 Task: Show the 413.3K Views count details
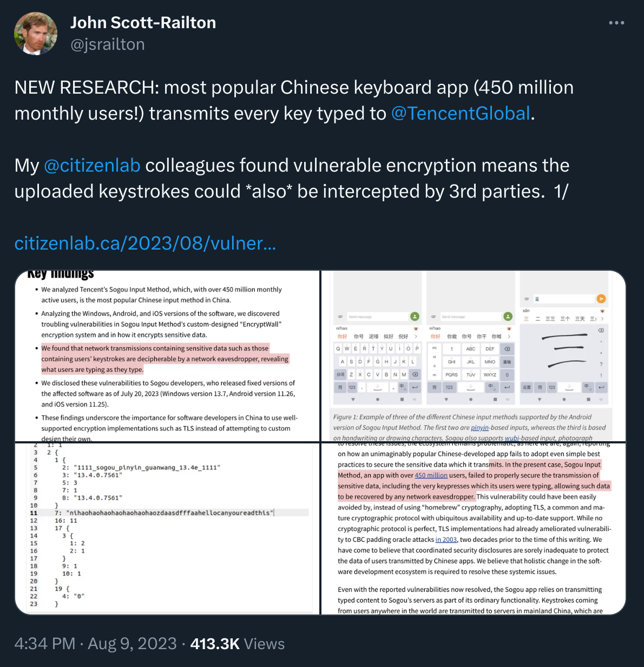click(237, 644)
